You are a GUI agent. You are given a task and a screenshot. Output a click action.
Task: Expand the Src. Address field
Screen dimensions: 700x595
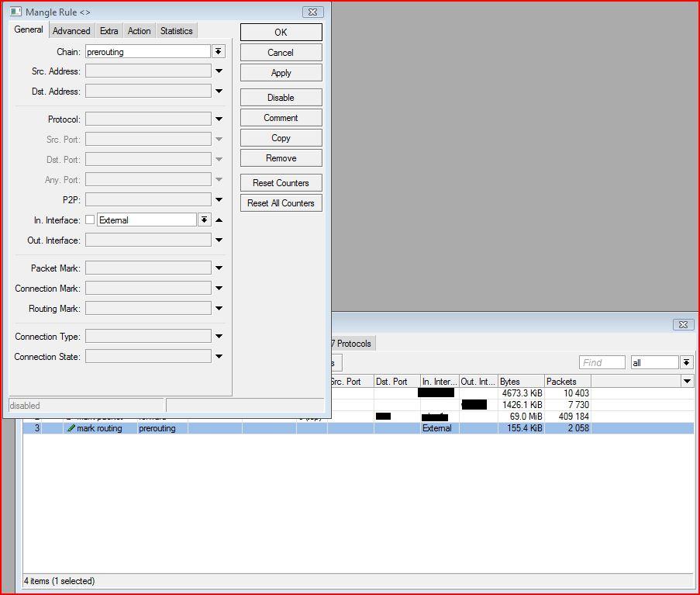pos(219,71)
